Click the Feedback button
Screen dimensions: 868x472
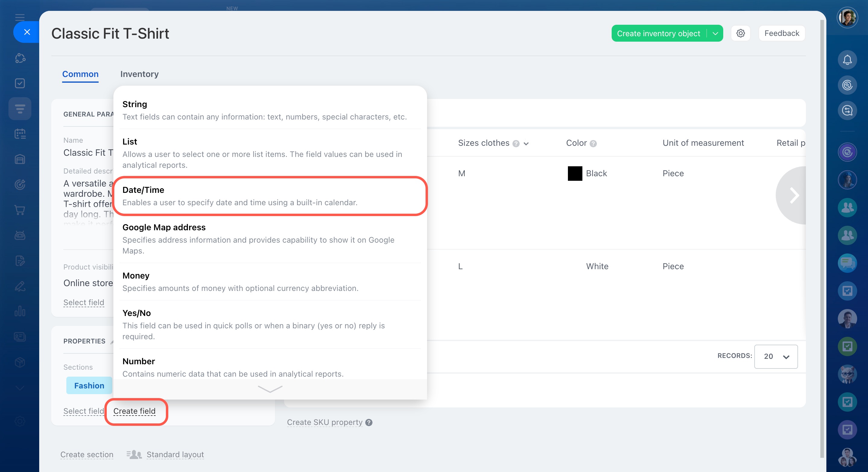pyautogui.click(x=781, y=33)
